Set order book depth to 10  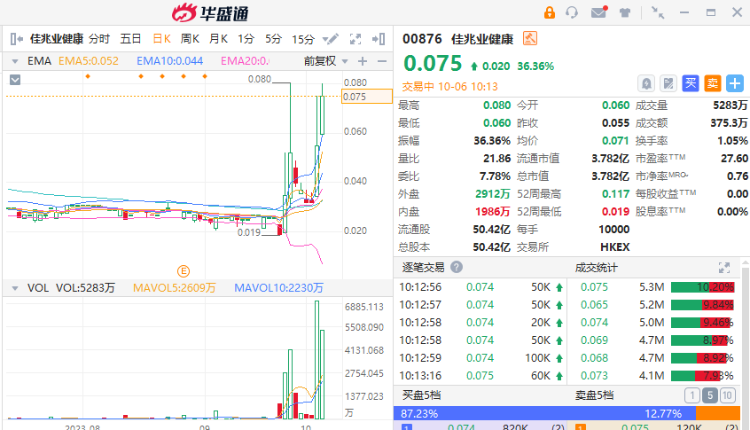727,395
